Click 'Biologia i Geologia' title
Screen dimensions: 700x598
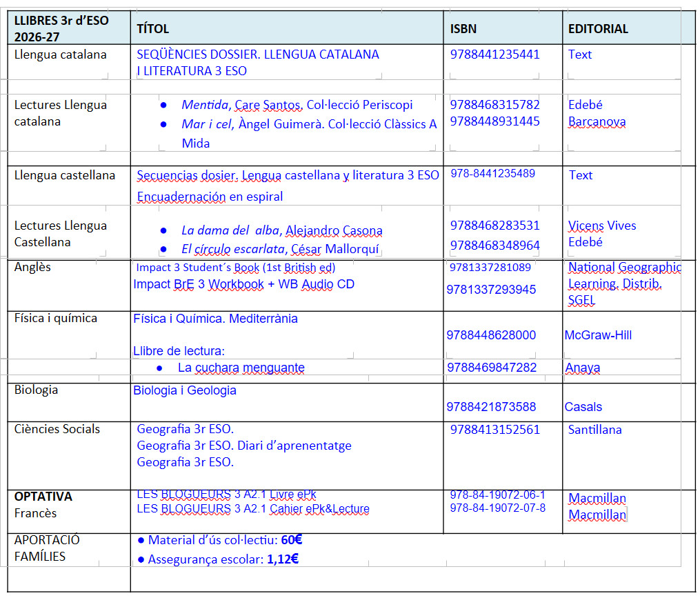click(184, 390)
